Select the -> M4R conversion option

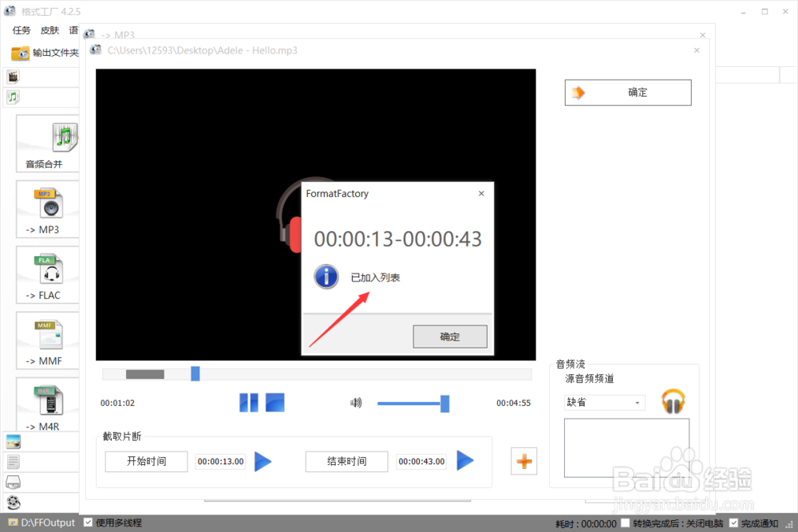(x=47, y=405)
